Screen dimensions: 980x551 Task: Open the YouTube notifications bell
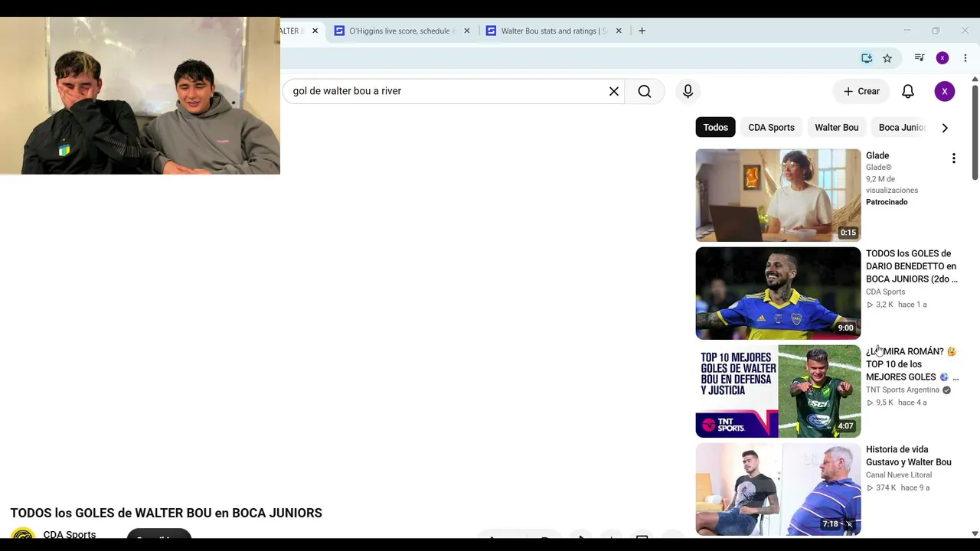point(908,91)
